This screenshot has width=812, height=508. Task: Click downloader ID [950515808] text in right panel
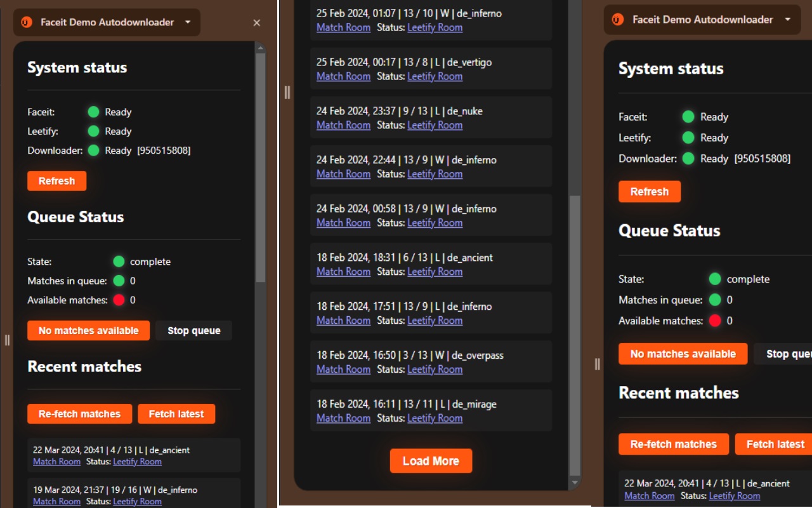coord(763,159)
